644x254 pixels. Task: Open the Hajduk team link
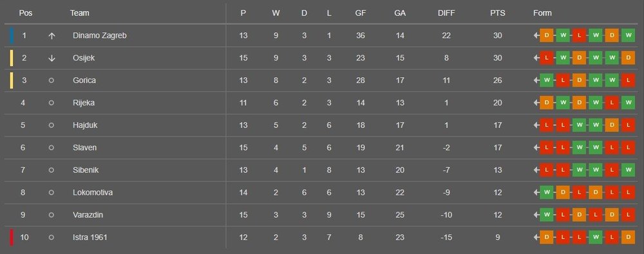coord(85,125)
